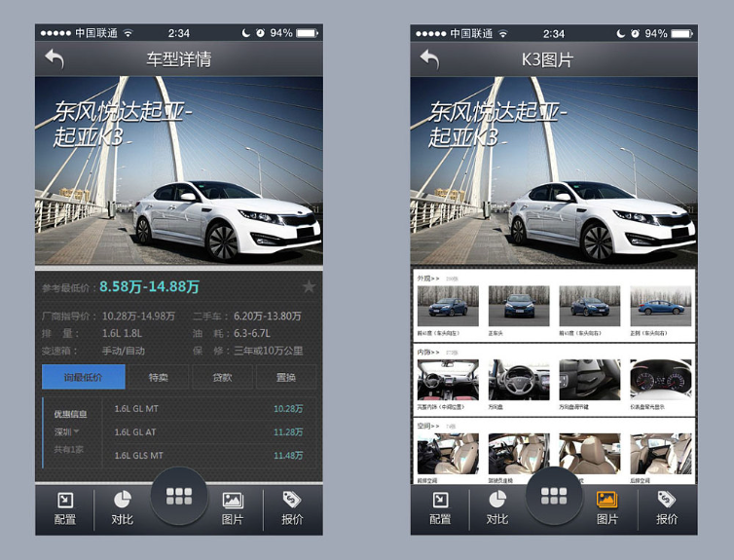Open the 深圳 city dropdown
The image size is (734, 560).
(66, 431)
